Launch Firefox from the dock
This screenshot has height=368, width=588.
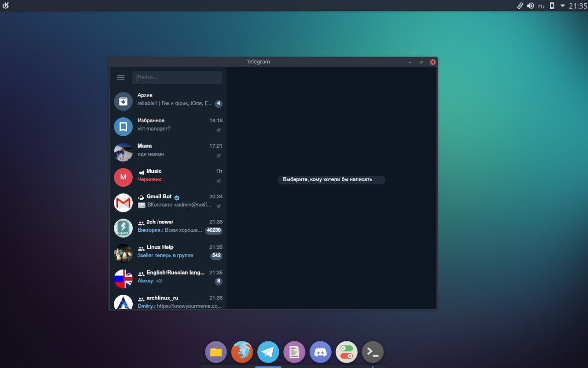coord(242,352)
